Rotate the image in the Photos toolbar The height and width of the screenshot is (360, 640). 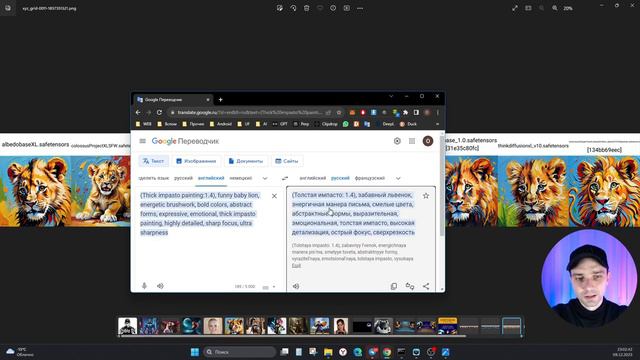tap(293, 8)
